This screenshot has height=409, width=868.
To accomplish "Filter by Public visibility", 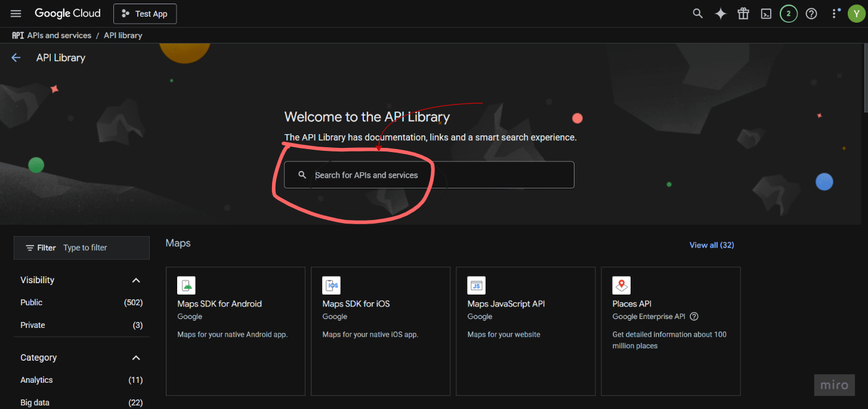I will tap(32, 302).
